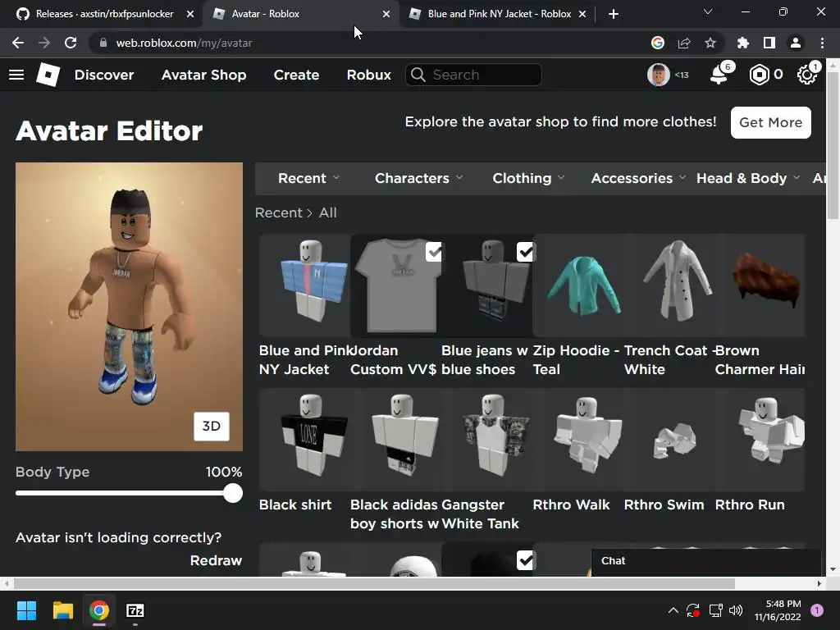The width and height of the screenshot is (840, 630).
Task: Click the browser address bar URL
Action: pyautogui.click(x=184, y=43)
